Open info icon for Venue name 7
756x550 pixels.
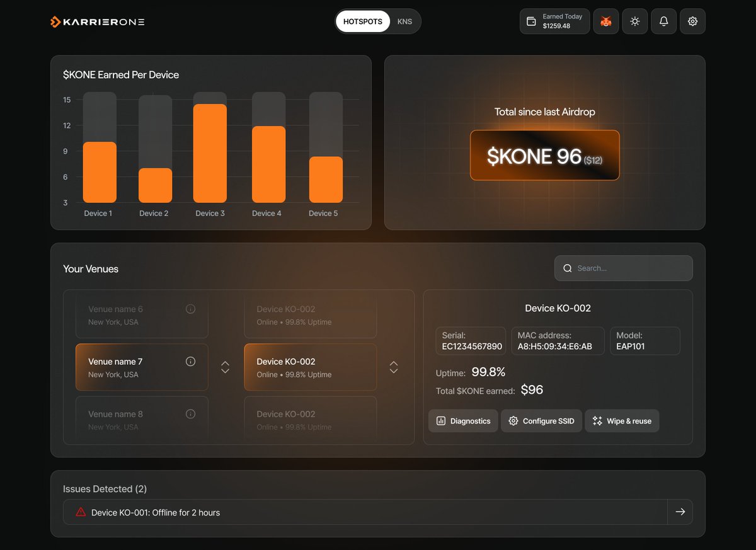pos(191,362)
